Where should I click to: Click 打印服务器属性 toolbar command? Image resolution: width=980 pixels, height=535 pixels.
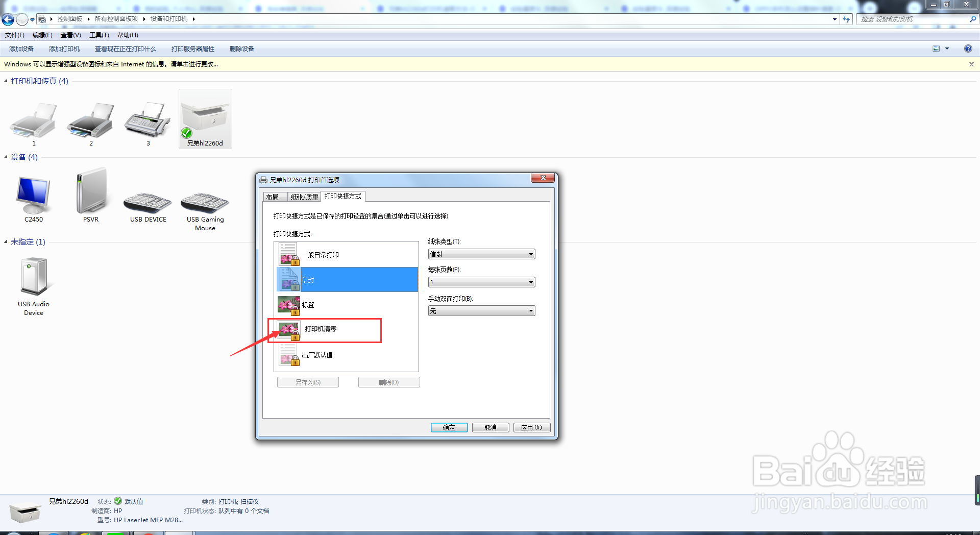click(x=193, y=49)
